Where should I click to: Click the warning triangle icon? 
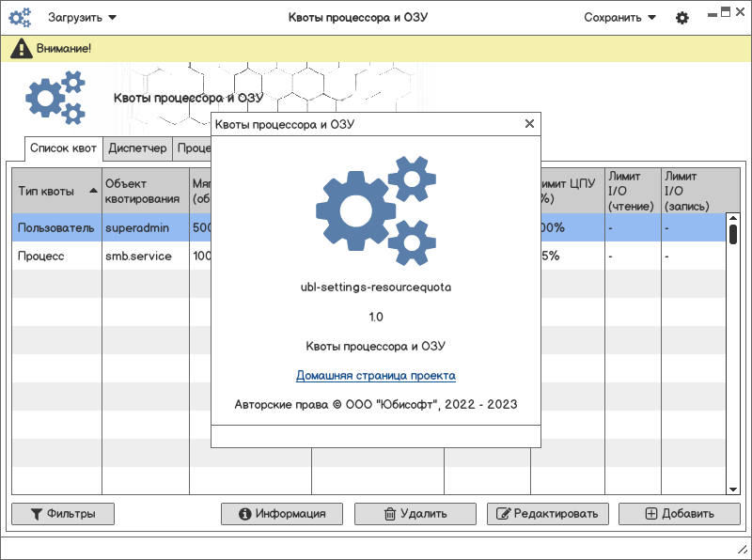pos(21,49)
